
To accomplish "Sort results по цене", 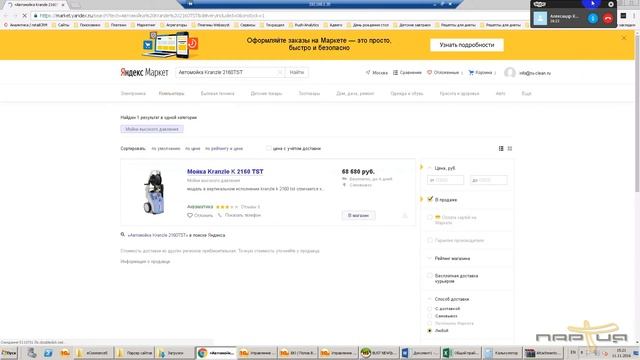I will click(193, 149).
